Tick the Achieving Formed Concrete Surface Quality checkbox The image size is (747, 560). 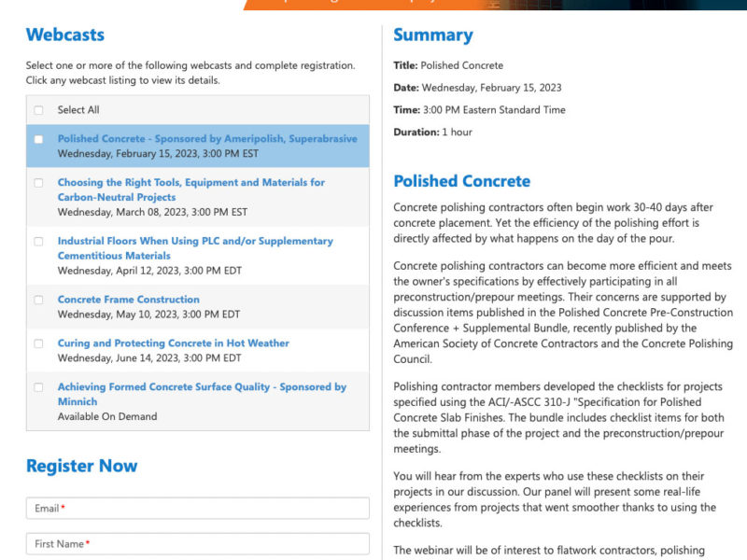tap(39, 386)
